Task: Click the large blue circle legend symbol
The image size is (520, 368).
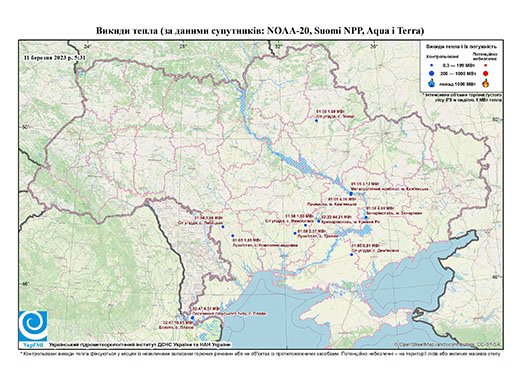Action: [432, 73]
